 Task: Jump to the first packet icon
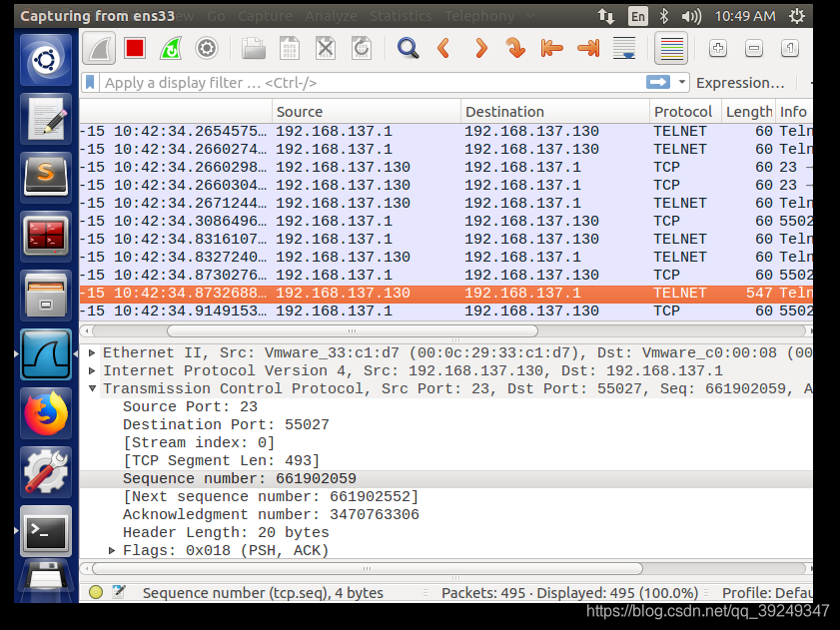[551, 48]
